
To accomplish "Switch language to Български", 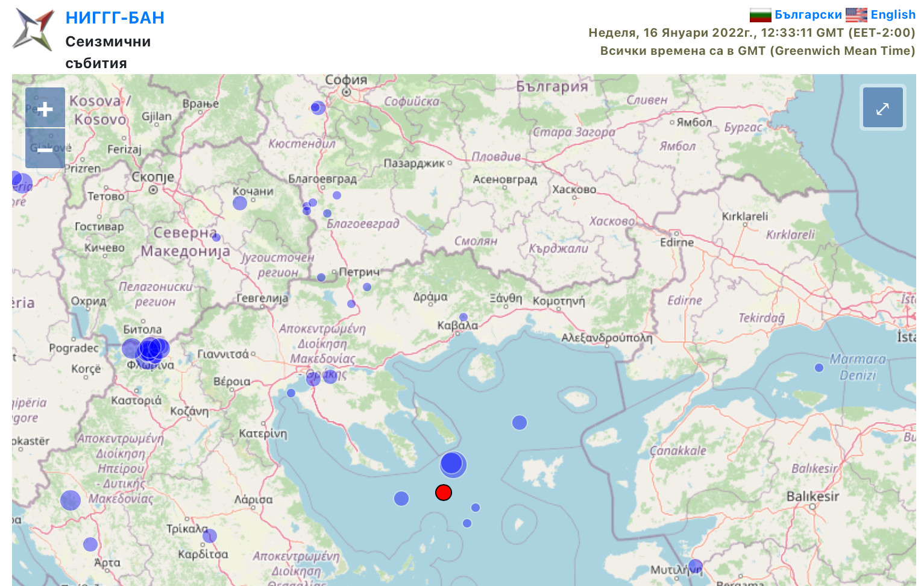I will (808, 15).
